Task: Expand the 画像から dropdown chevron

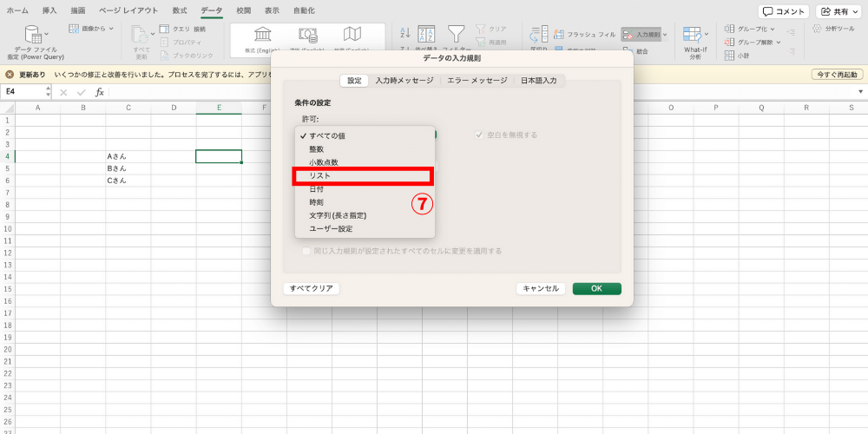Action: pyautogui.click(x=111, y=29)
